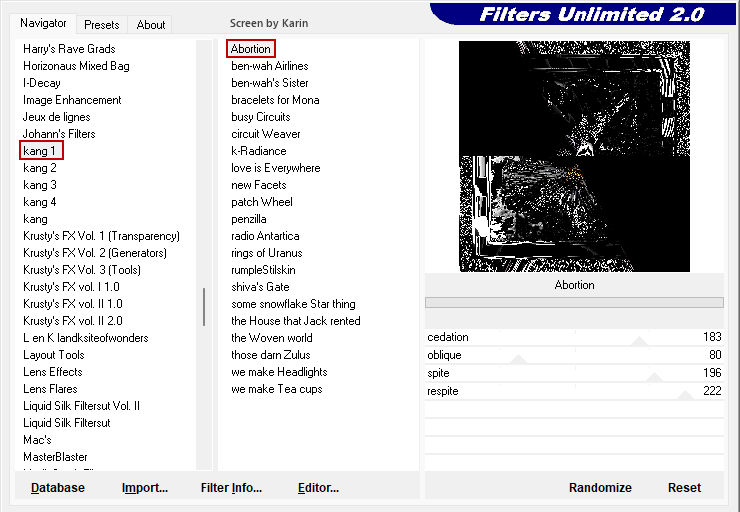This screenshot has width=740, height=512.
Task: Select we make Tea cups filter
Action: pos(276,389)
